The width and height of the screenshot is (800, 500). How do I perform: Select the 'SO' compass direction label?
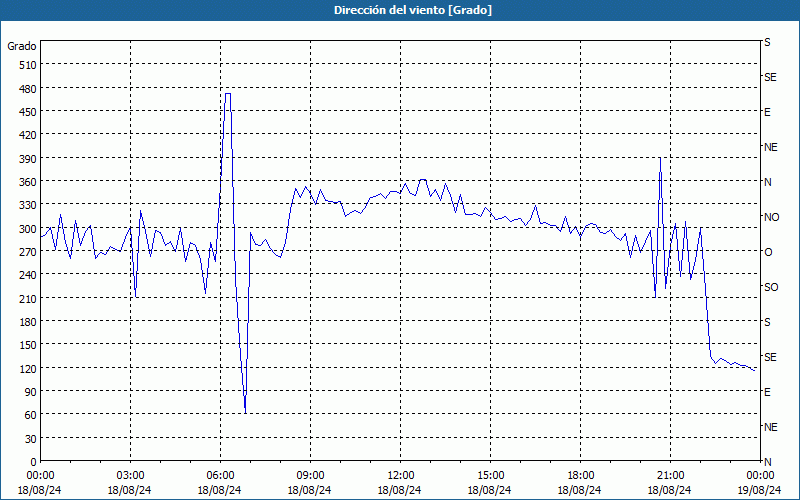coord(771,287)
